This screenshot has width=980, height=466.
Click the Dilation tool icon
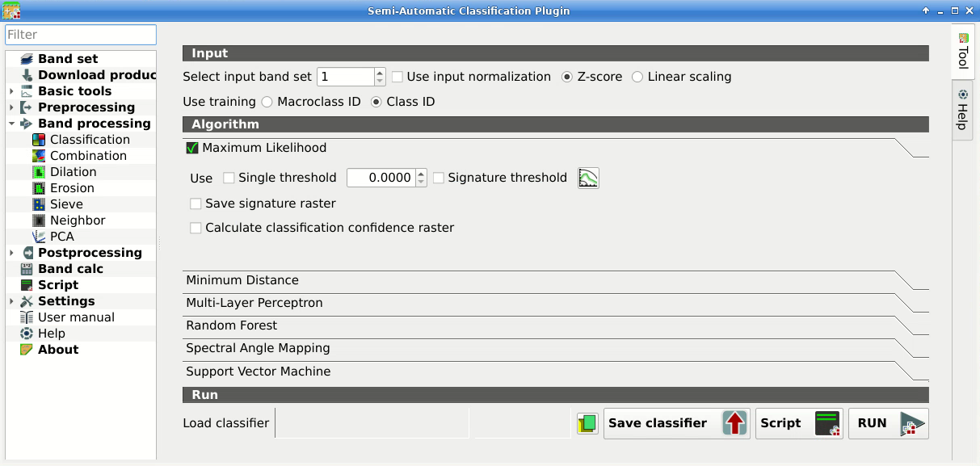tap(39, 172)
